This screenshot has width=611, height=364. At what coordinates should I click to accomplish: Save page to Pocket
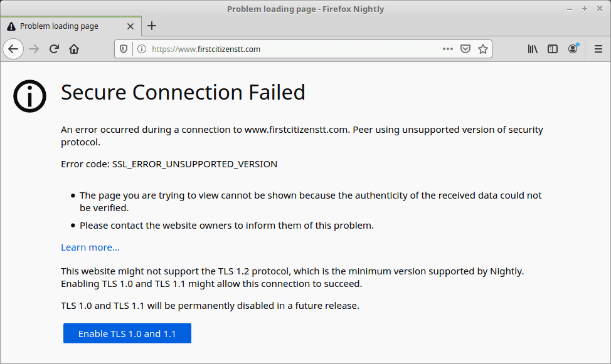[x=465, y=49]
